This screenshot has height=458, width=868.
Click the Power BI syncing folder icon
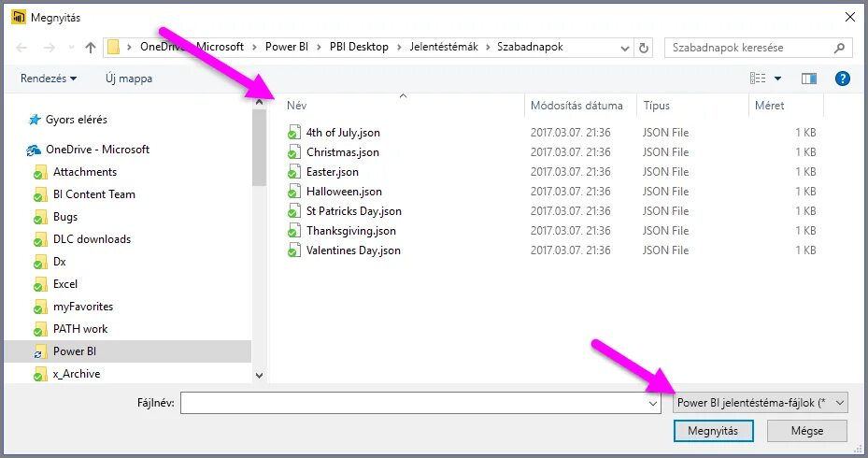click(40, 351)
